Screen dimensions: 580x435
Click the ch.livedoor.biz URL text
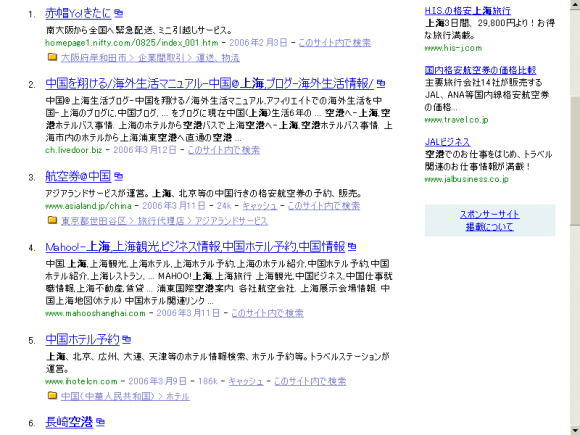(x=73, y=150)
